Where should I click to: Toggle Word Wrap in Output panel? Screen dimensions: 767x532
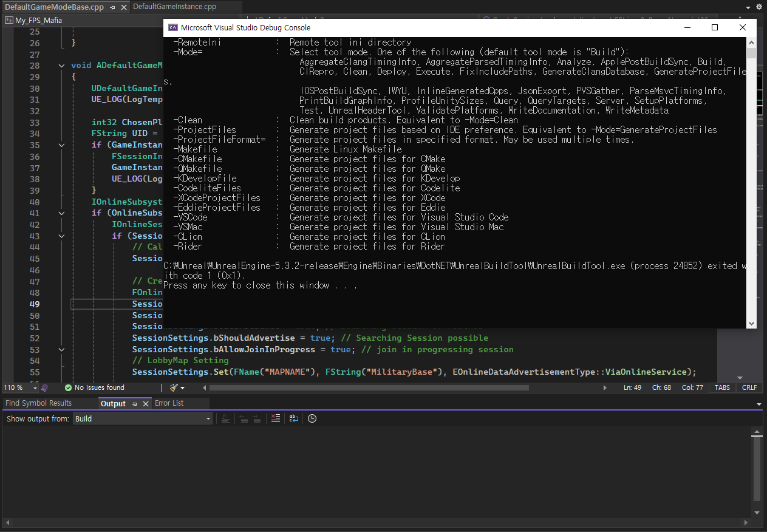(294, 418)
